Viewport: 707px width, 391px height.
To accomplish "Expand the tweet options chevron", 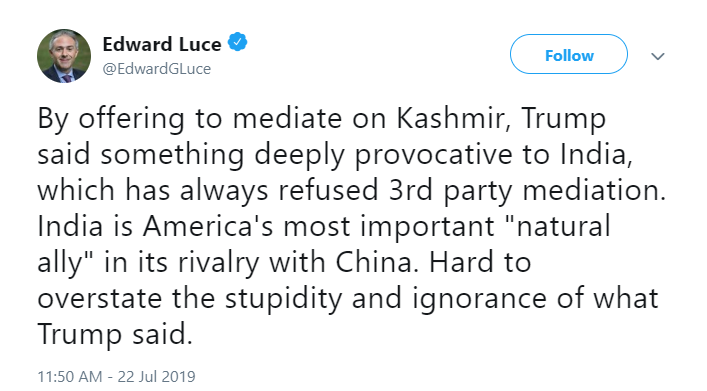I will coord(658,56).
